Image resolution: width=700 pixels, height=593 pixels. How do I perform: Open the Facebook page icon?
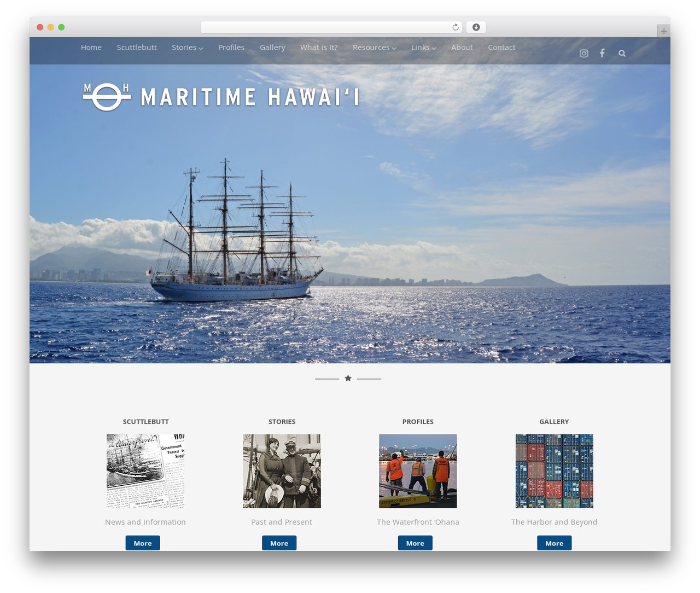click(602, 53)
